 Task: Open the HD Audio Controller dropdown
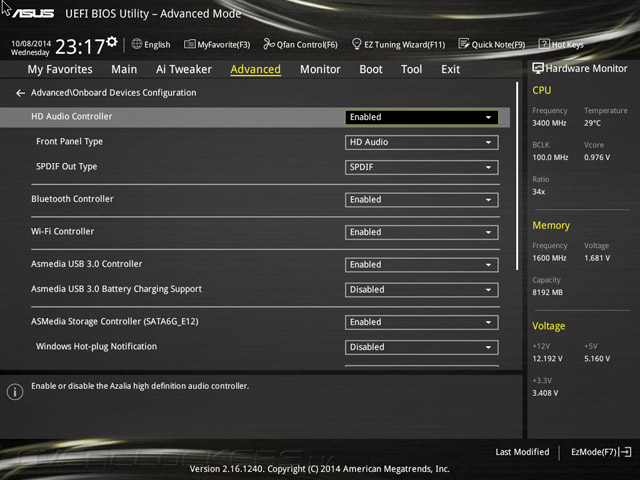(421, 117)
